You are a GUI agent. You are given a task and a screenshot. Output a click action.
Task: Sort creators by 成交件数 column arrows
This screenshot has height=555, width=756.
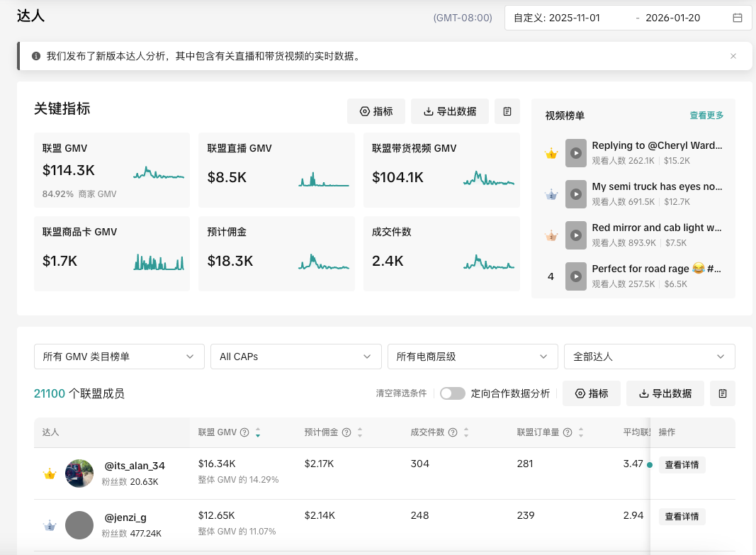pos(466,432)
